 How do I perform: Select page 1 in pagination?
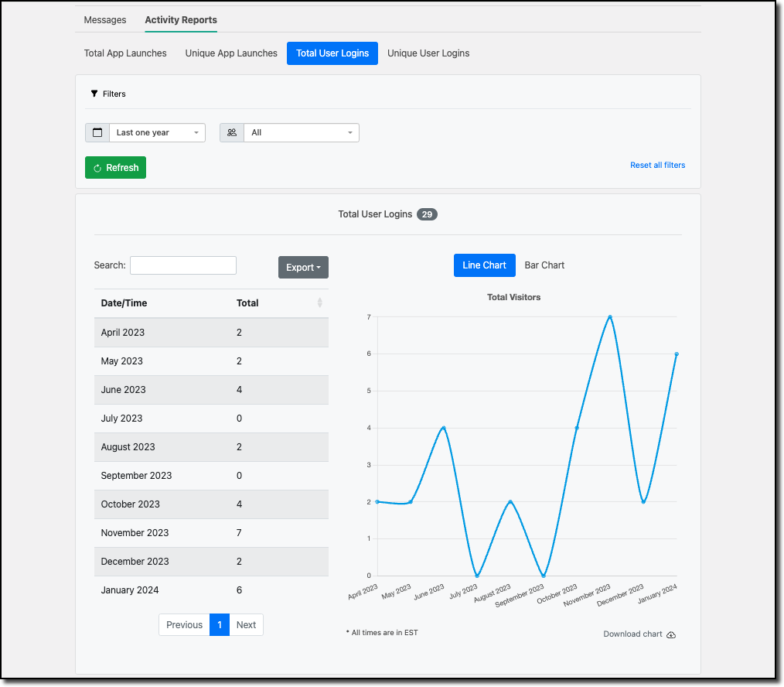click(x=220, y=624)
